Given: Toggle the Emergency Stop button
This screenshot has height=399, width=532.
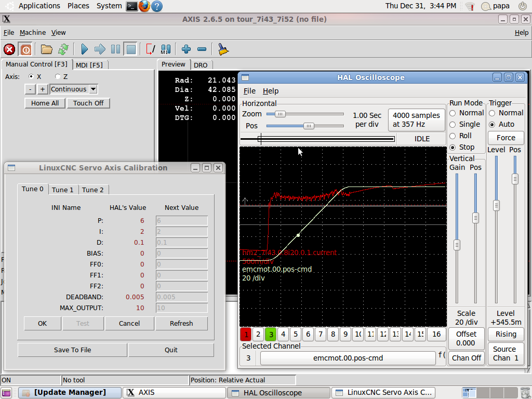Looking at the screenshot, I should click(9, 49).
